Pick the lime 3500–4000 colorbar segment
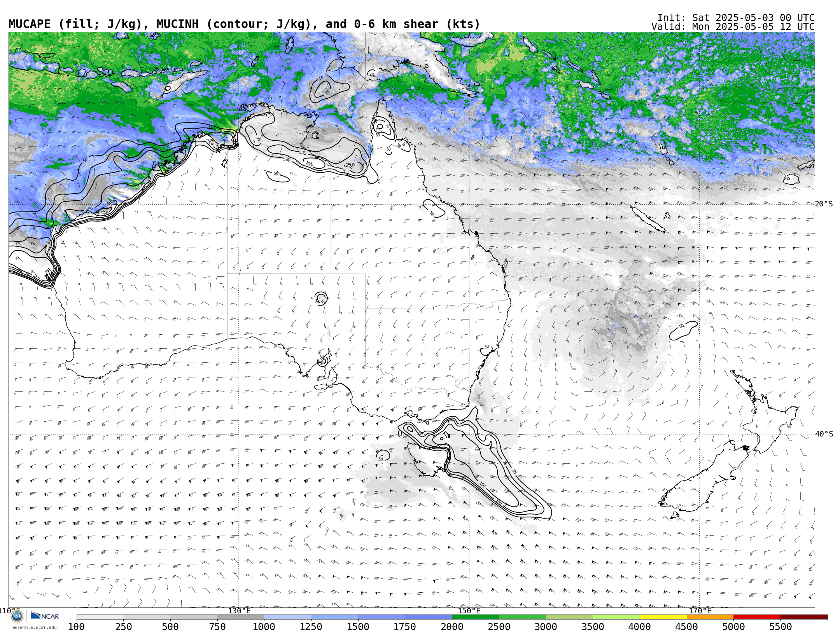The width and height of the screenshot is (840, 632). [616, 617]
